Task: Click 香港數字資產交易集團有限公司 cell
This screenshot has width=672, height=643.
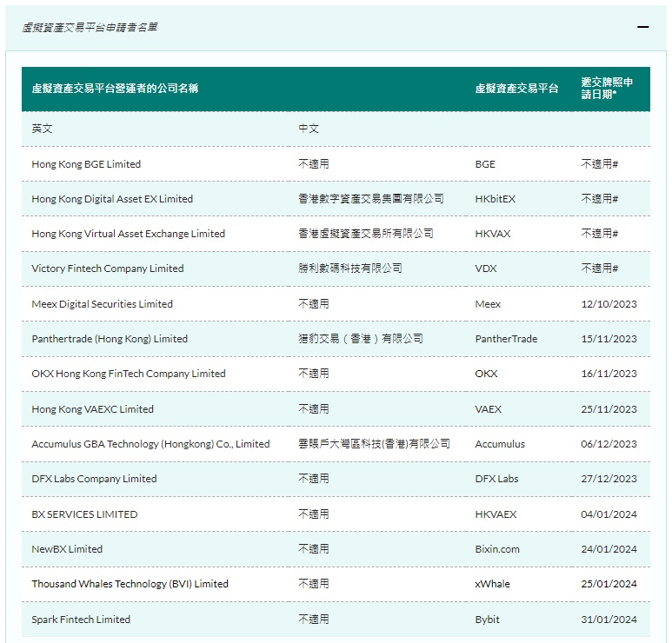Action: point(371,199)
